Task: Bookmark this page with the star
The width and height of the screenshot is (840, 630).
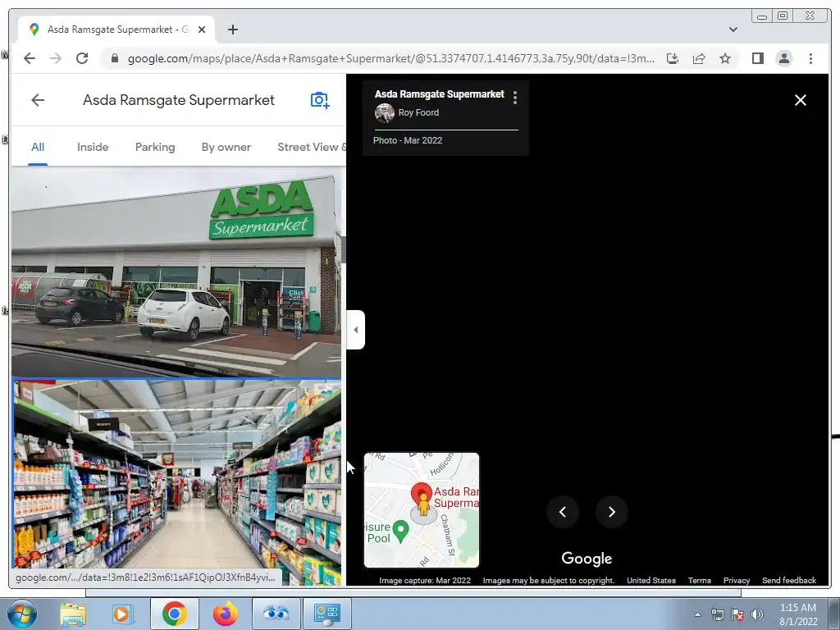Action: tap(725, 58)
